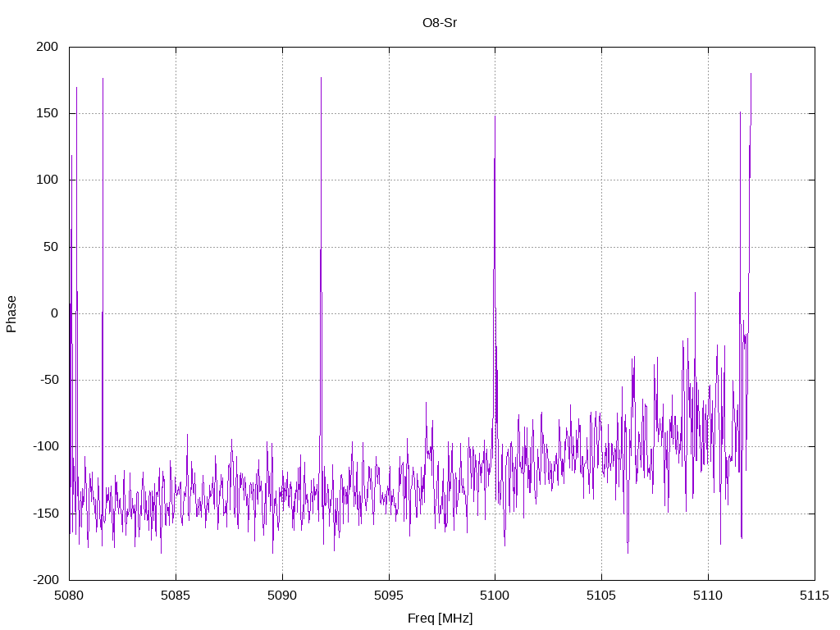Click the 5105 x-axis tick label

click(601, 596)
